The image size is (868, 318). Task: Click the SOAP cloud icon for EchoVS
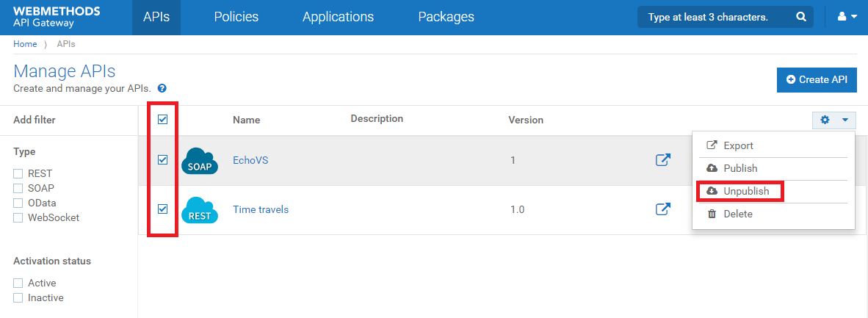pyautogui.click(x=200, y=160)
